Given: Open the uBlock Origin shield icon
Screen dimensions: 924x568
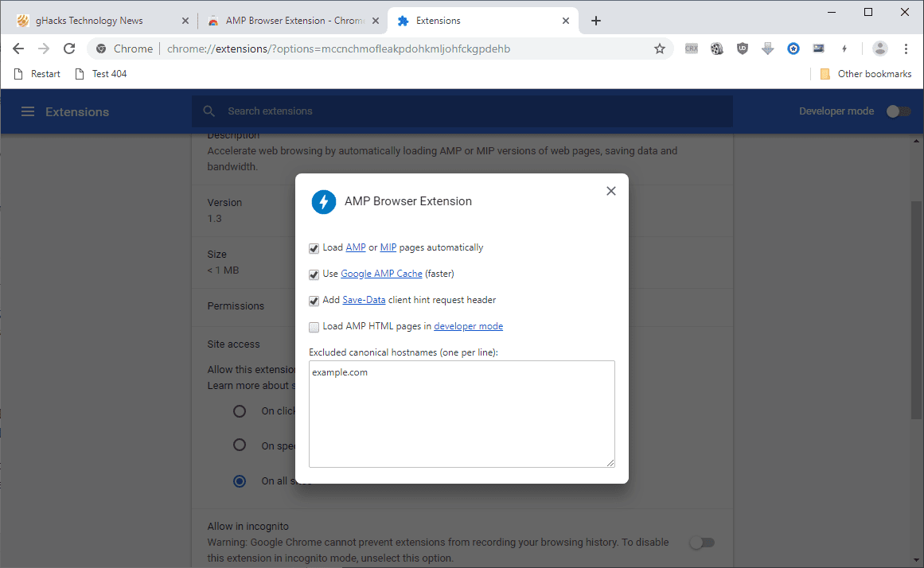Looking at the screenshot, I should [x=743, y=49].
